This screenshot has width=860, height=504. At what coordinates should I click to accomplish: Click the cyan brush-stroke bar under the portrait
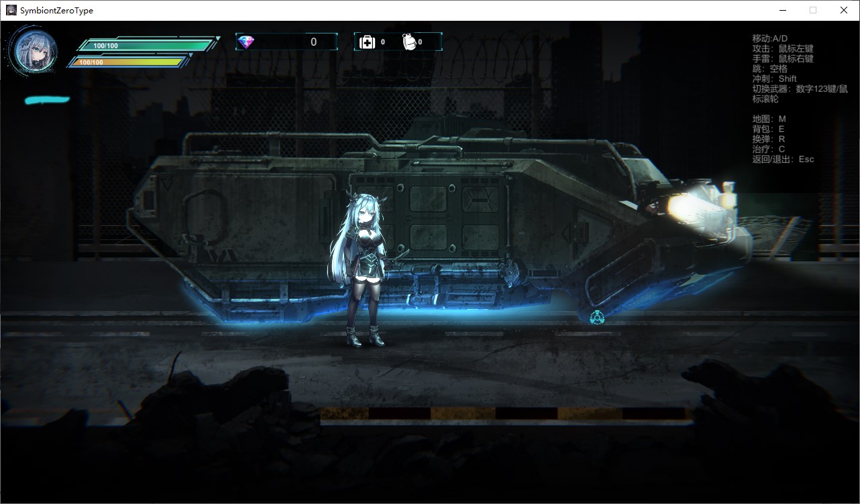click(x=47, y=100)
